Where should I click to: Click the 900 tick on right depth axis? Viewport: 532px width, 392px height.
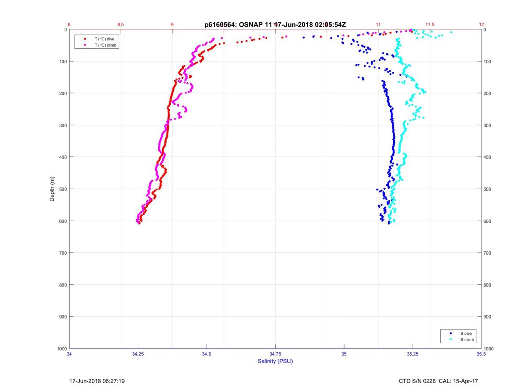[x=488, y=317]
